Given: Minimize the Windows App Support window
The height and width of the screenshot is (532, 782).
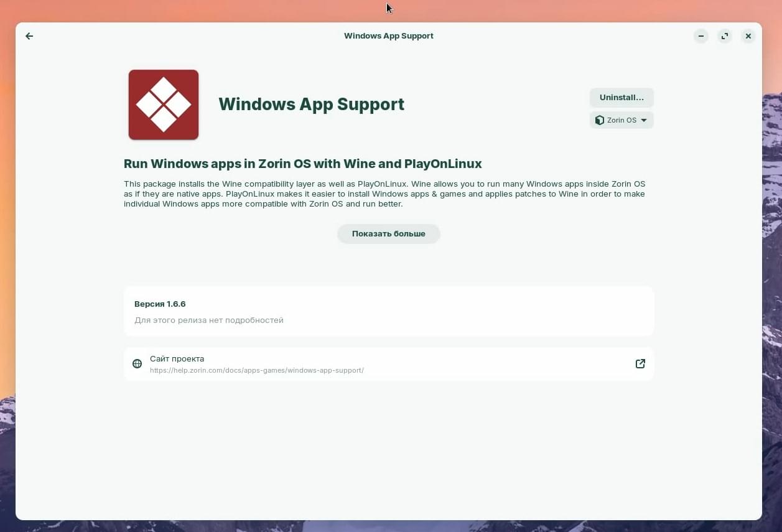Looking at the screenshot, I should (x=701, y=36).
